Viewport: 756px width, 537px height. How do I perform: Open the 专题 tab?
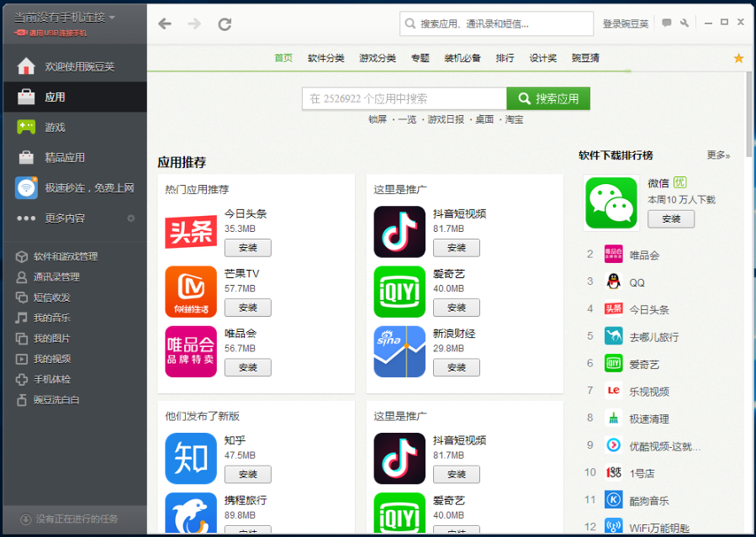coord(420,58)
